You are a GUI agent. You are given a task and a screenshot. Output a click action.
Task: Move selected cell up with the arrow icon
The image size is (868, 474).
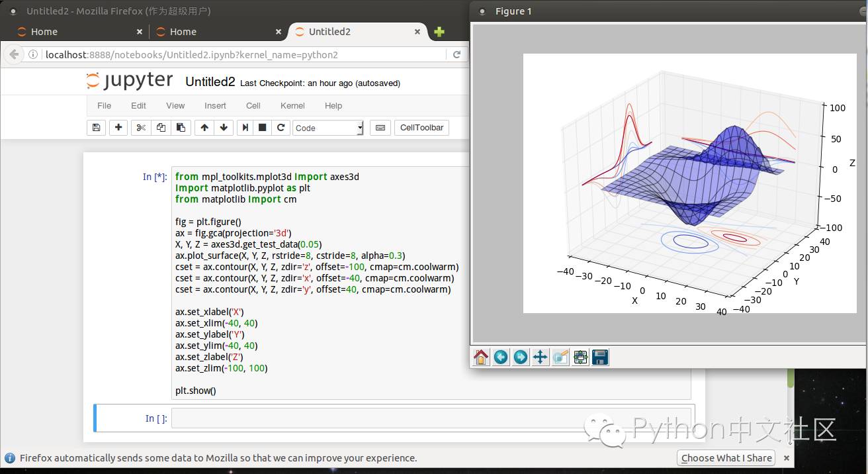[x=204, y=128]
